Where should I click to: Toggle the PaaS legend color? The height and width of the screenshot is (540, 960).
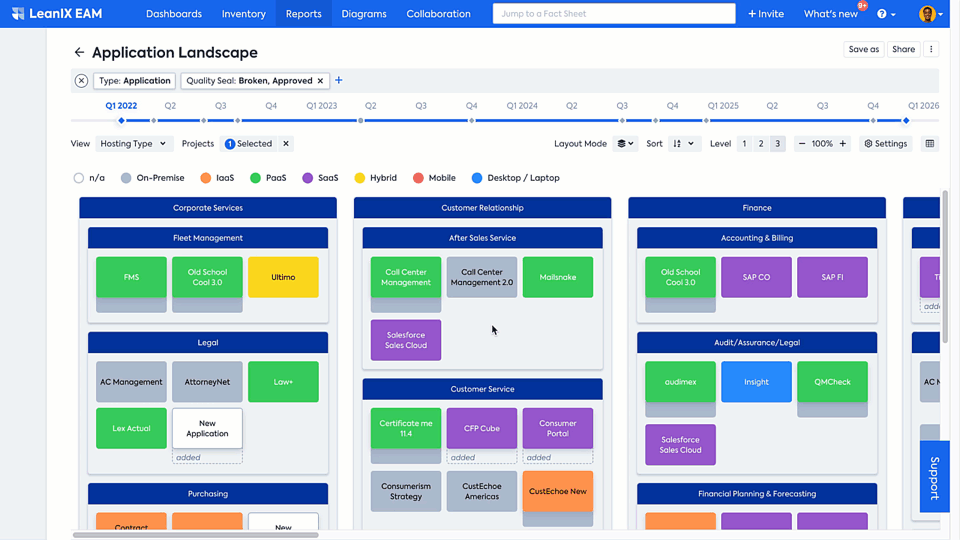[268, 178]
